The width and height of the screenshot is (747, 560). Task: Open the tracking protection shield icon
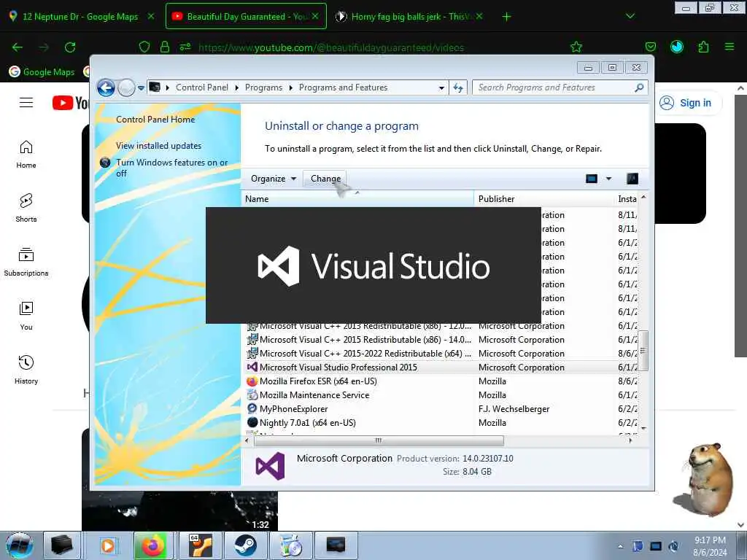[x=144, y=47]
